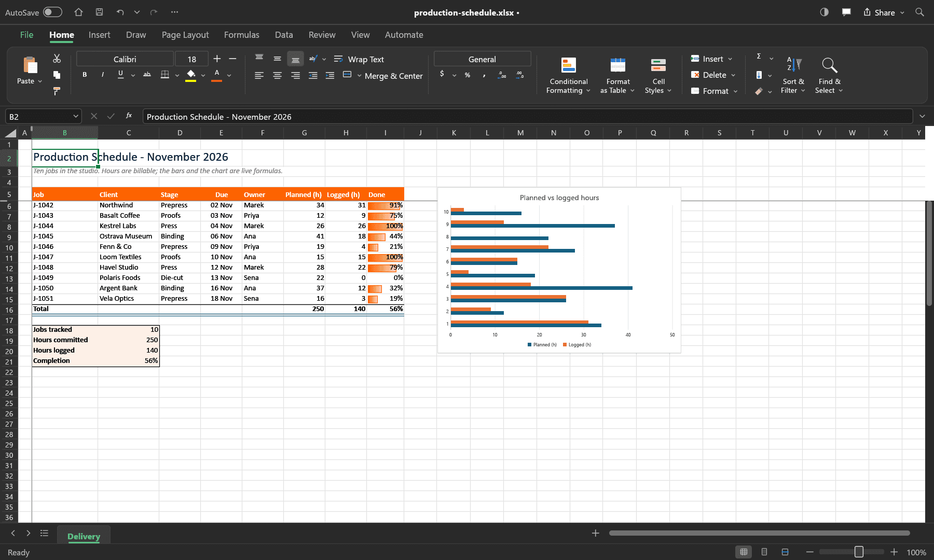Open the Name Box dropdown arrow
The width and height of the screenshot is (934, 560).
pyautogui.click(x=76, y=117)
